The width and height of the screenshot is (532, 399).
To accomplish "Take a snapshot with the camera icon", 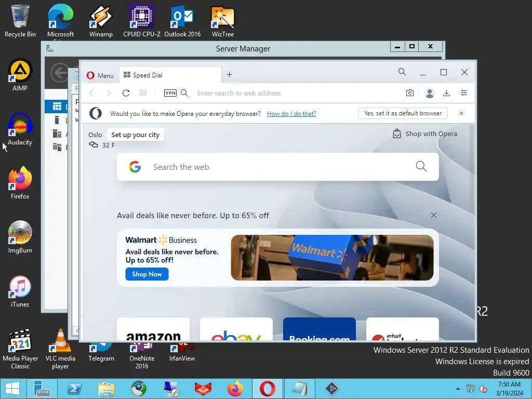I will (x=410, y=93).
